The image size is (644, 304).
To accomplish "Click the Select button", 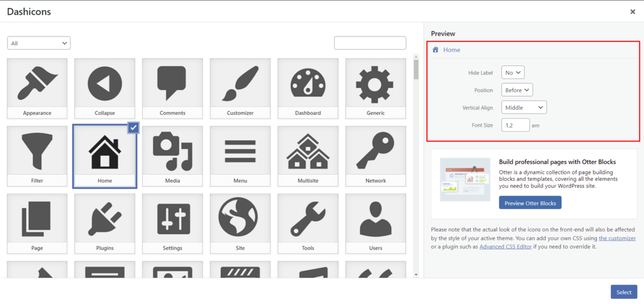I will 624,292.
